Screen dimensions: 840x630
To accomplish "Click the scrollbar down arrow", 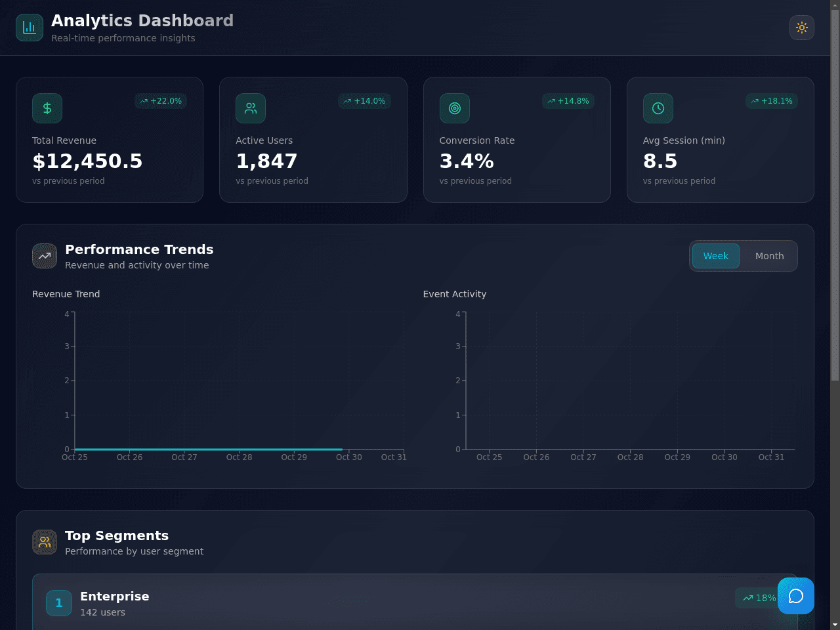I will [x=835, y=625].
